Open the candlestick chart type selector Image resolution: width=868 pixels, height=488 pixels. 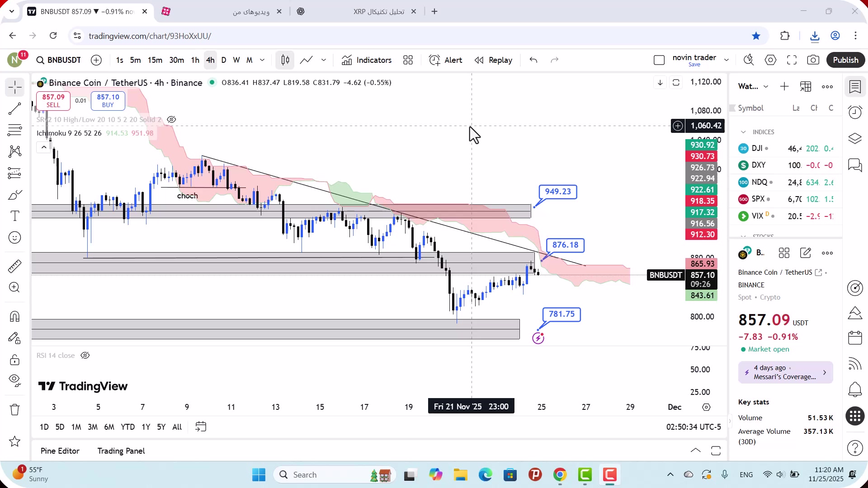pyautogui.click(x=285, y=60)
